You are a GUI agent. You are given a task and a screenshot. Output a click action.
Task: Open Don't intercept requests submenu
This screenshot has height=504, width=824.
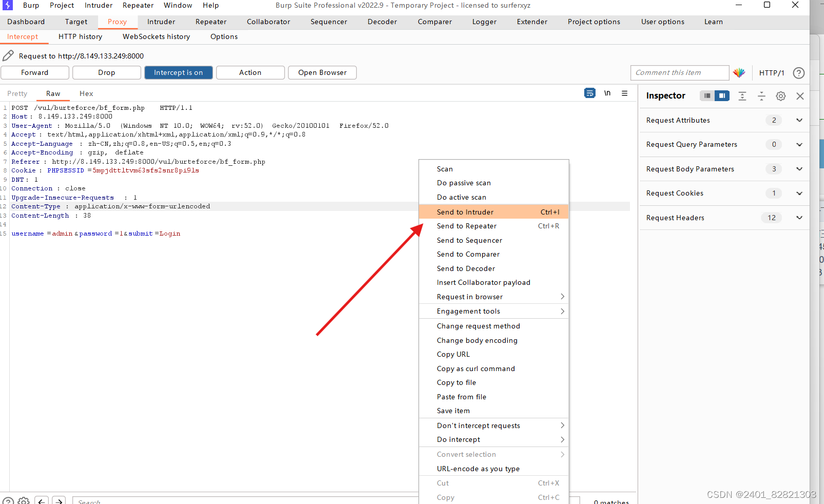(494, 425)
